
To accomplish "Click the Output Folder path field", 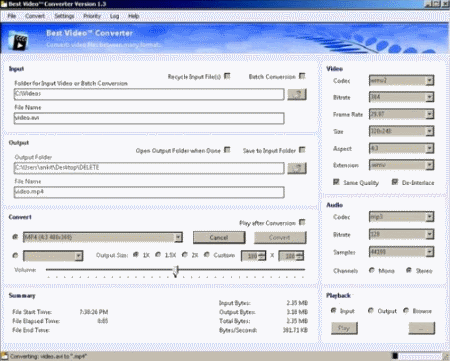I will point(149,168).
